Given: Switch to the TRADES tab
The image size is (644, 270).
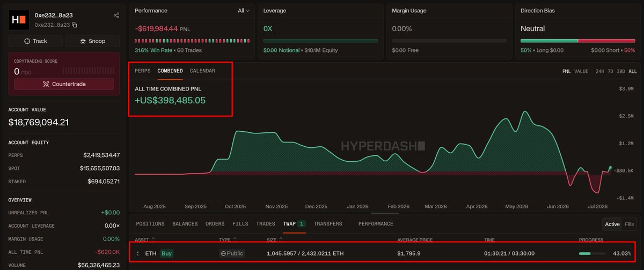Looking at the screenshot, I should point(266,223).
